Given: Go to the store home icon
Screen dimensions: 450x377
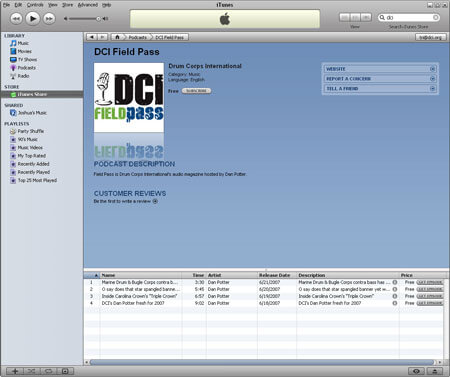Looking at the screenshot, I should tap(117, 37).
